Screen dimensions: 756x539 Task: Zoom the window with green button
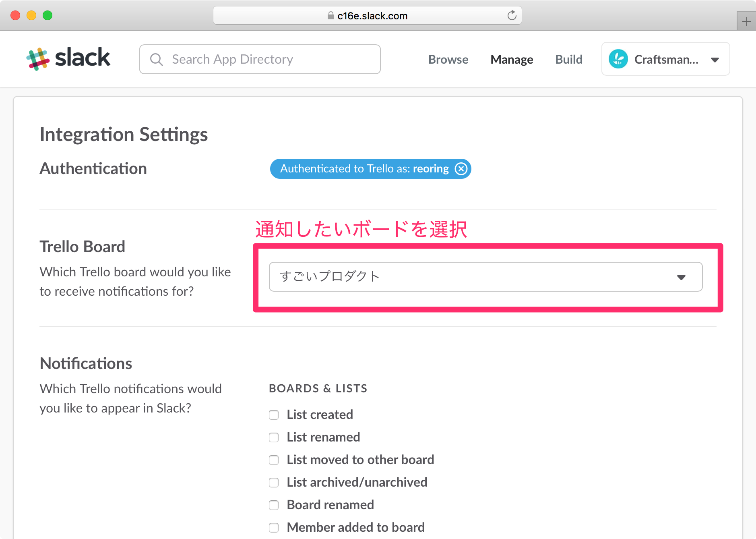[48, 15]
